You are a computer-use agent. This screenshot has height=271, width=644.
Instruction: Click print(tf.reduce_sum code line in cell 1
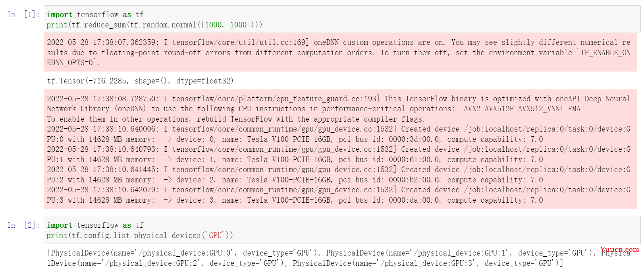(154, 25)
